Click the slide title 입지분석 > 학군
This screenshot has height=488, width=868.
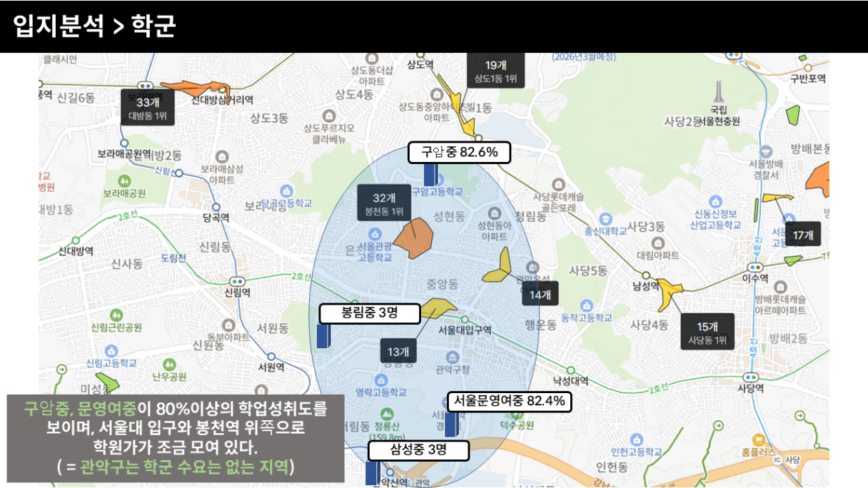(x=94, y=26)
